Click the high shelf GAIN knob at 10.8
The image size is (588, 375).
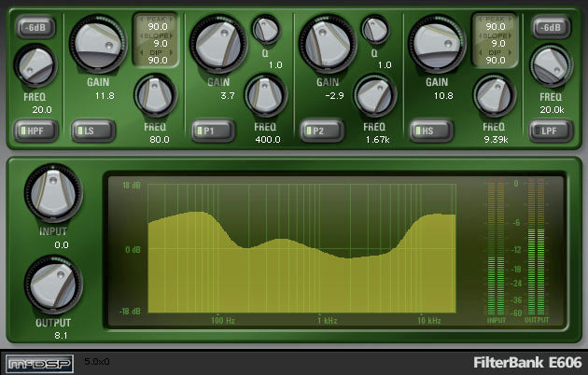pyautogui.click(x=437, y=42)
